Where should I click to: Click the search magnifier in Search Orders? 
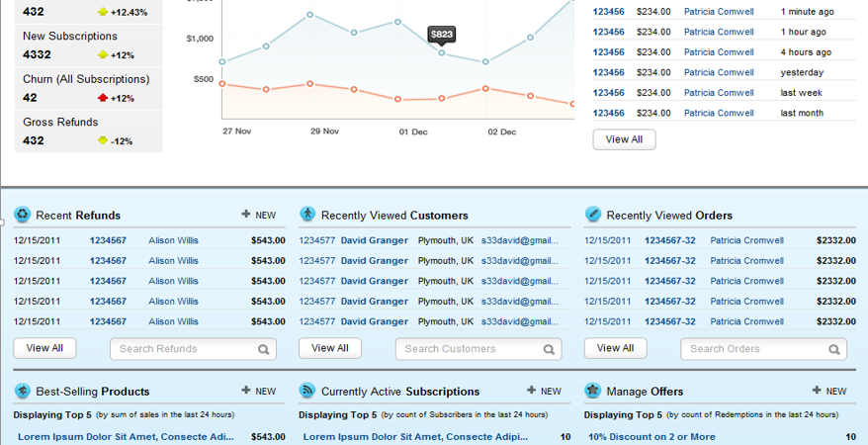click(x=834, y=349)
